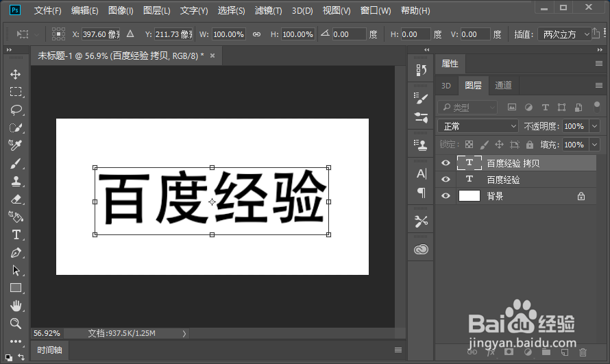
Task: Turn layer filtering on or off
Action: coord(597,107)
